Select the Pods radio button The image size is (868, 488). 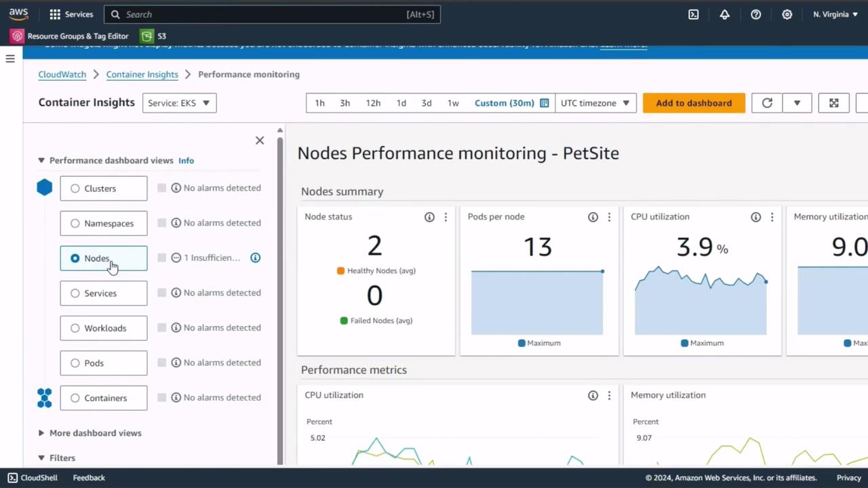pos(75,363)
